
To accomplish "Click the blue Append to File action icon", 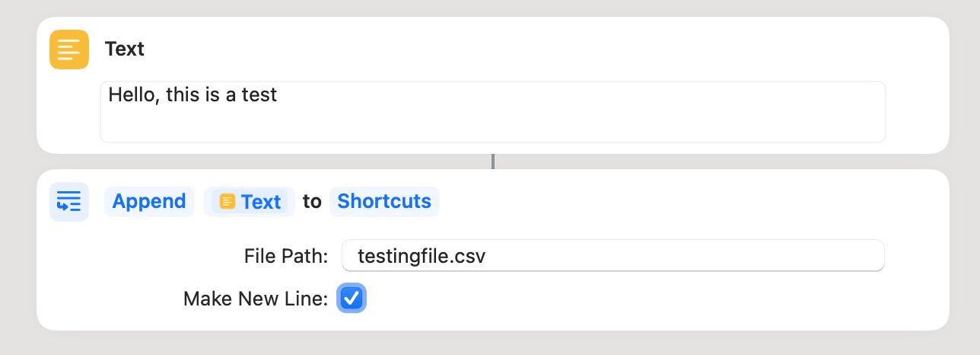I will pos(69,202).
